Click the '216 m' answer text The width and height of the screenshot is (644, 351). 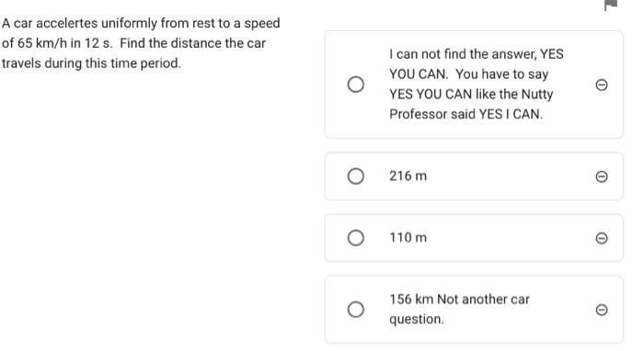coord(408,176)
